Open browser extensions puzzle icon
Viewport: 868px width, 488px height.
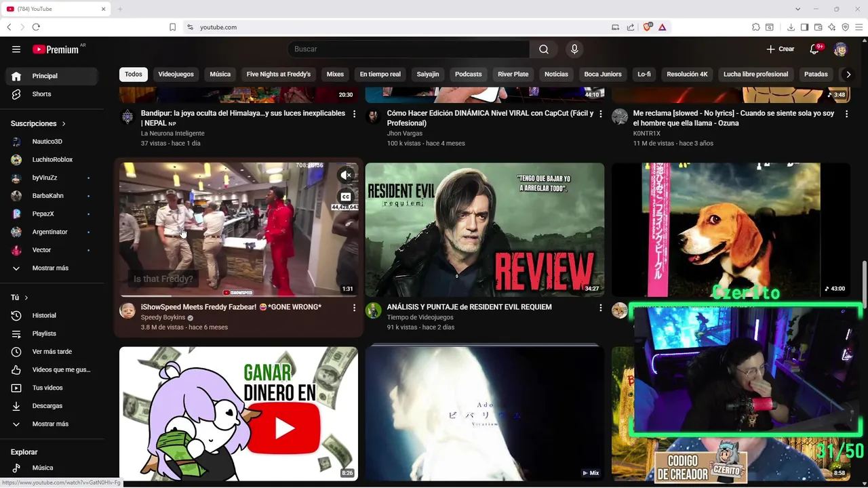755,27
